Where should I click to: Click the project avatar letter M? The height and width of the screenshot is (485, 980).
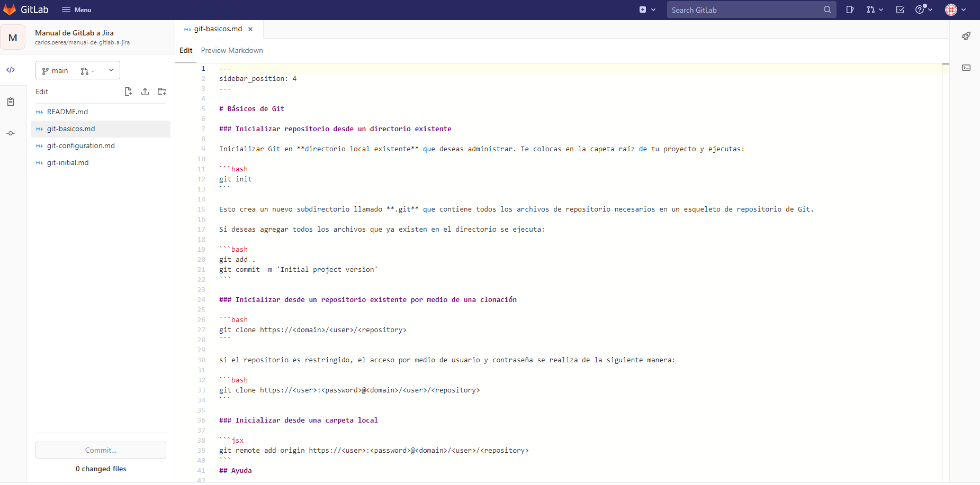pos(13,38)
